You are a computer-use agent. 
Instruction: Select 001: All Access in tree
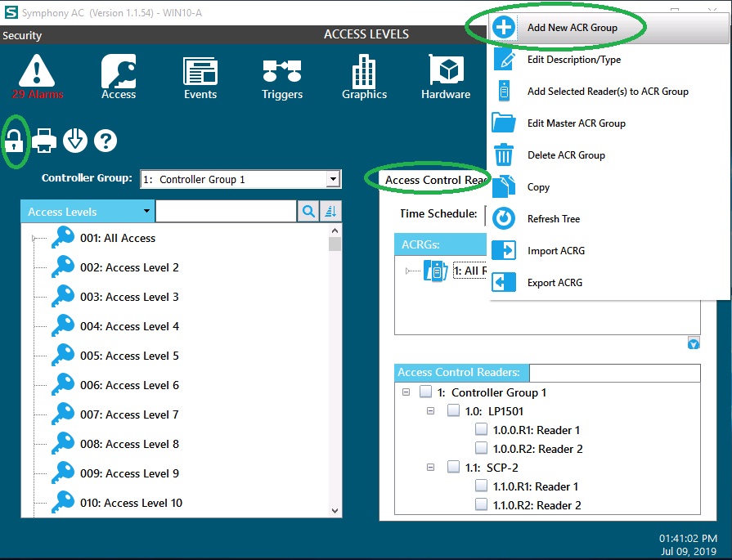pos(118,238)
